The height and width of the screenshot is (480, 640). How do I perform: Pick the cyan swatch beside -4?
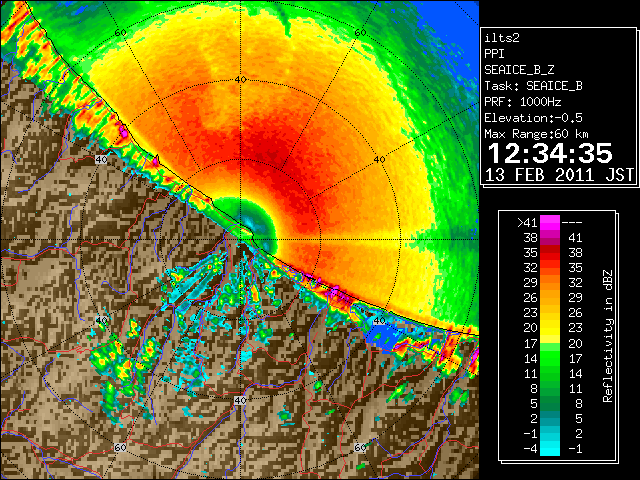tap(549, 448)
